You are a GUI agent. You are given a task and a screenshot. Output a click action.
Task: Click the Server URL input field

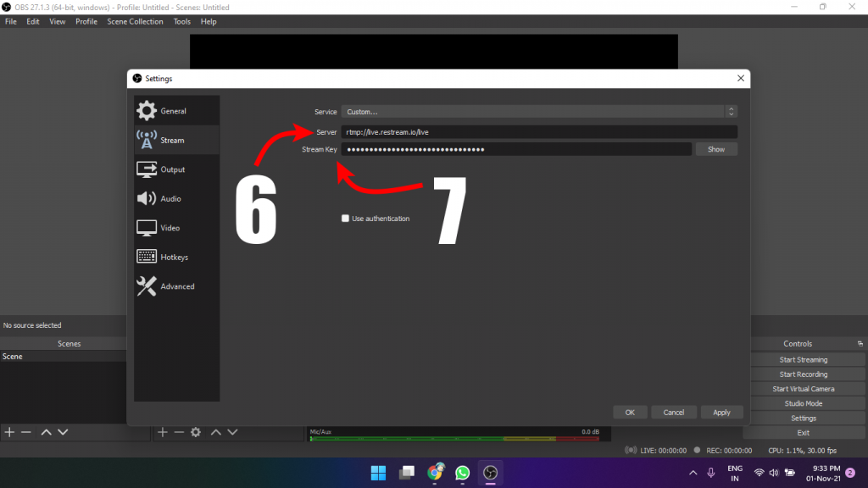[539, 132]
